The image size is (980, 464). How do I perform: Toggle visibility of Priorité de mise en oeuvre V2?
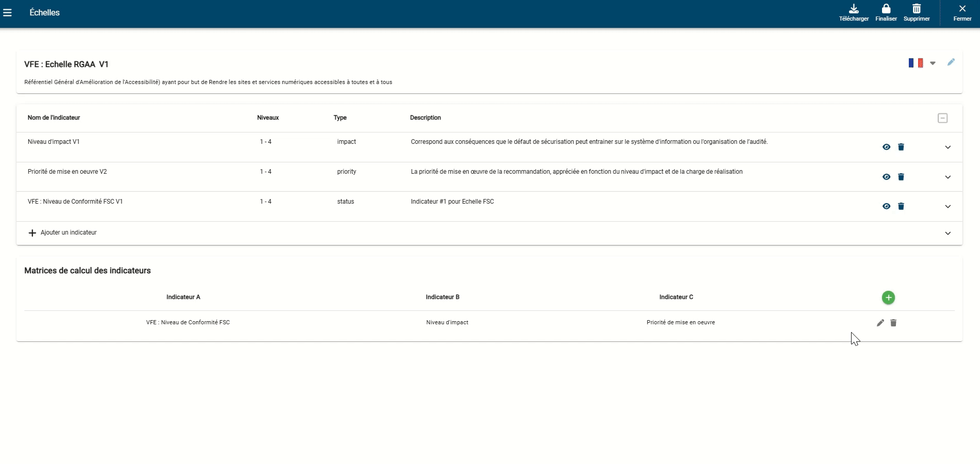pyautogui.click(x=886, y=177)
